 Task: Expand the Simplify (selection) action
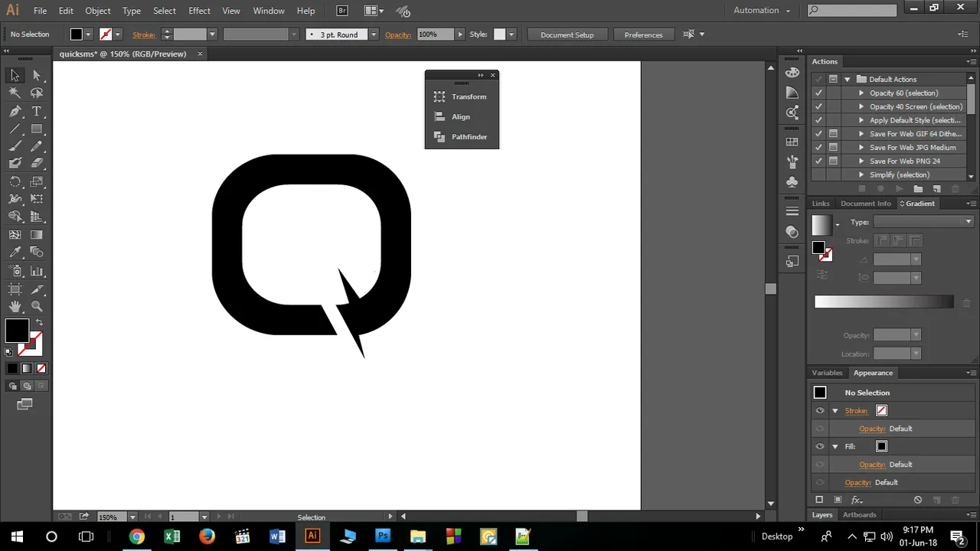coord(861,174)
